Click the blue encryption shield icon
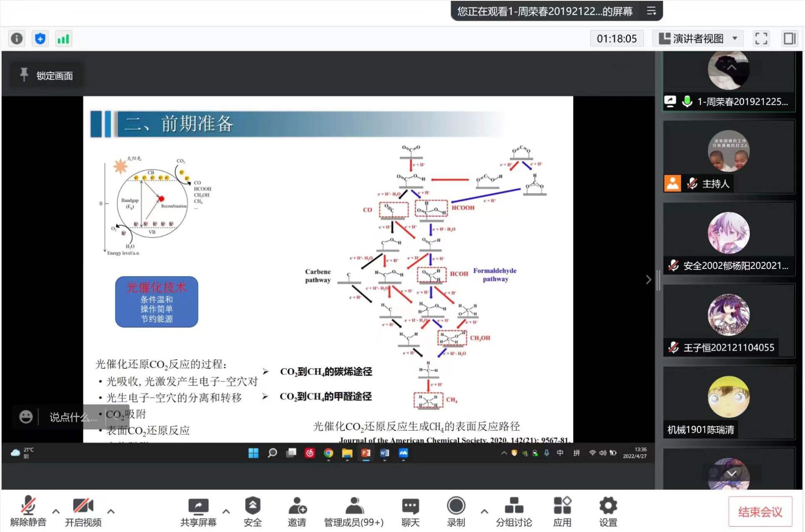The width and height of the screenshot is (805, 532). click(40, 39)
